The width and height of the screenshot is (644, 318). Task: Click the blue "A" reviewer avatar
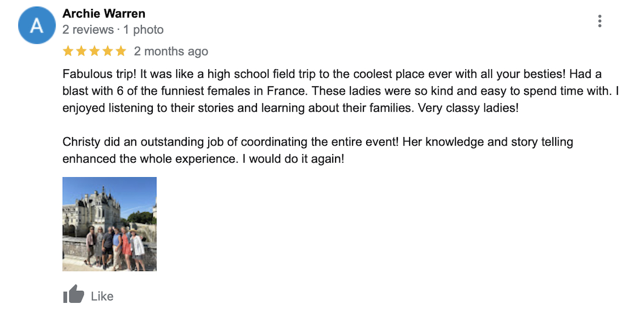[x=37, y=25]
